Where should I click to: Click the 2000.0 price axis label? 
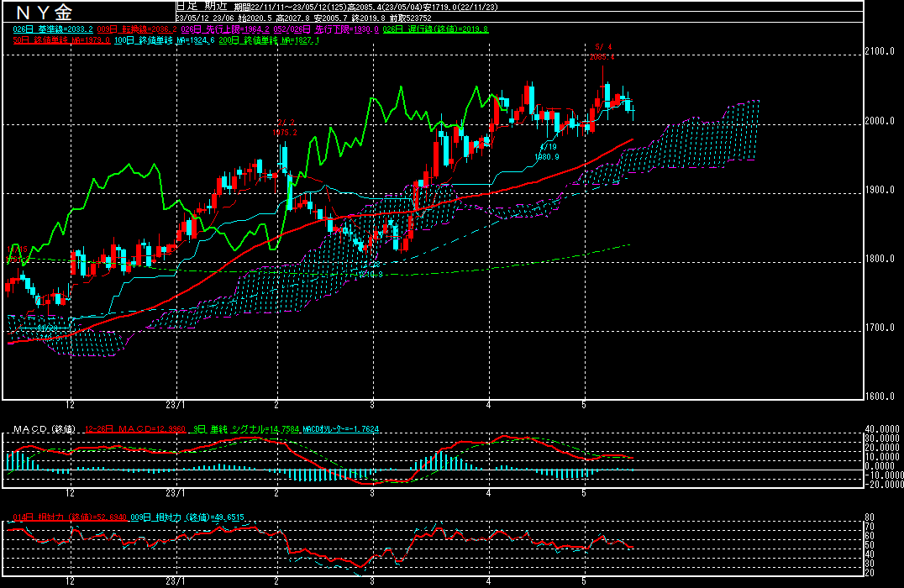click(880, 120)
